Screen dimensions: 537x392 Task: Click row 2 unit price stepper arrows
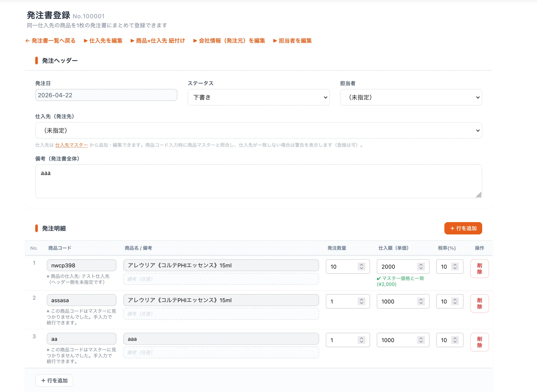click(x=421, y=301)
